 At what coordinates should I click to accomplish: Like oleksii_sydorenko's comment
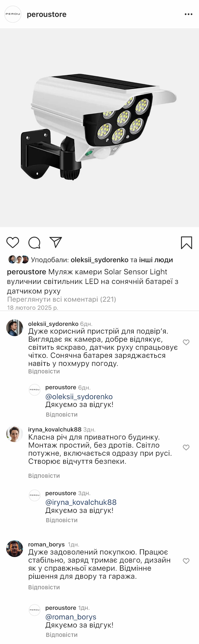tap(186, 342)
